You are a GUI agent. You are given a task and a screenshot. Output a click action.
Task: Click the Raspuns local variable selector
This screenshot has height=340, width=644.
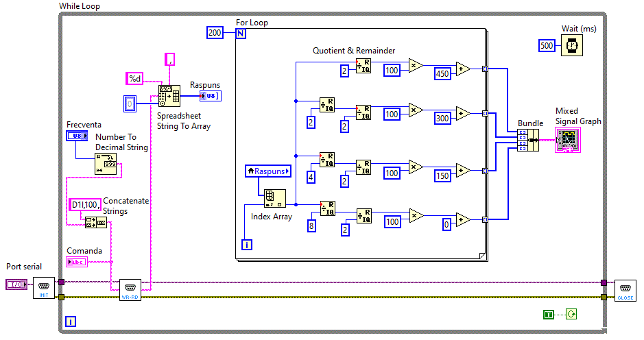click(x=267, y=171)
